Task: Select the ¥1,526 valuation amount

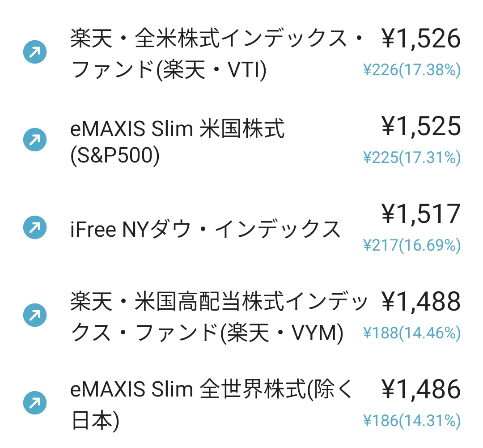Action: tap(421, 39)
